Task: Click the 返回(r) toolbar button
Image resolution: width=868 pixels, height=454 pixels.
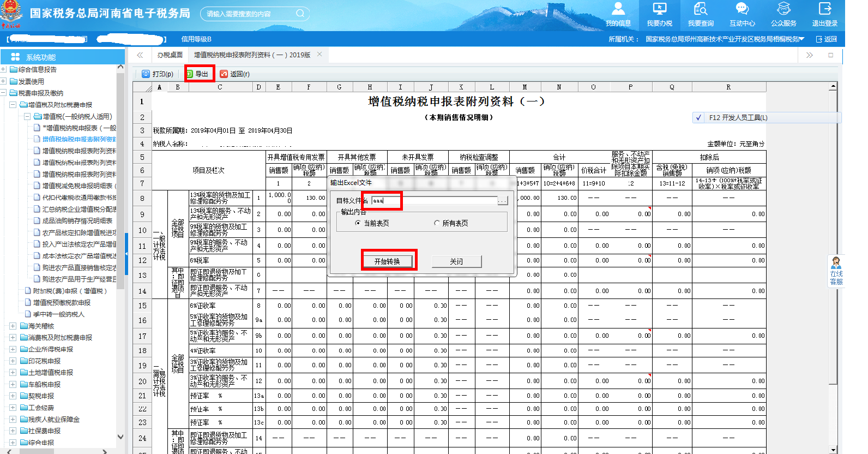Action: [x=235, y=74]
